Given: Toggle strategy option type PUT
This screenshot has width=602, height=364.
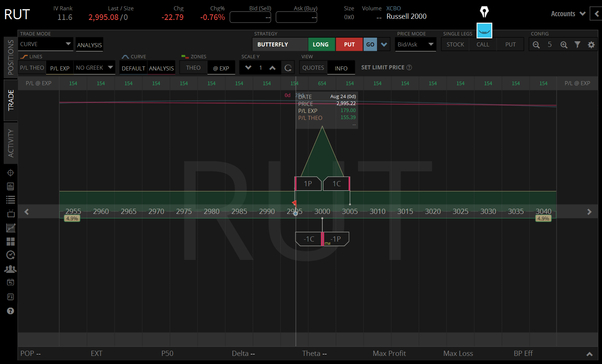Looking at the screenshot, I should point(349,45).
